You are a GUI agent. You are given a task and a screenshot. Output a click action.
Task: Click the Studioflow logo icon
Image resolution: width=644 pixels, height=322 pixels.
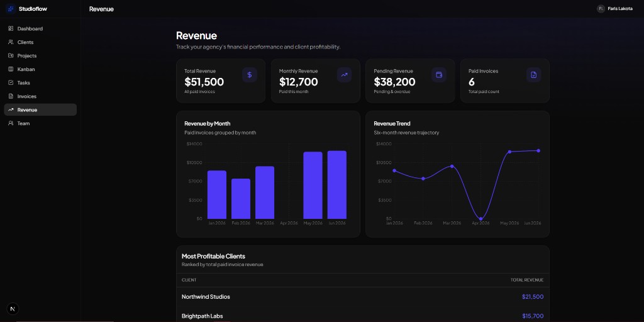[11, 9]
